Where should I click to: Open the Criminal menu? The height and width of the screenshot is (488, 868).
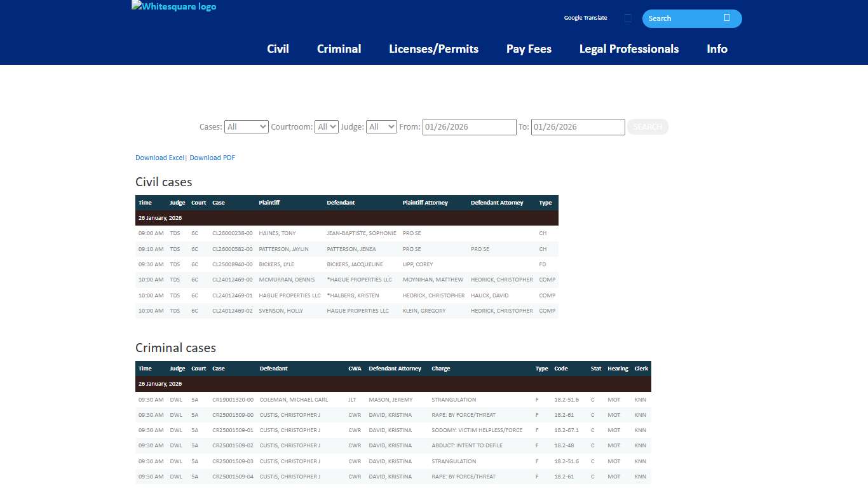pos(339,49)
